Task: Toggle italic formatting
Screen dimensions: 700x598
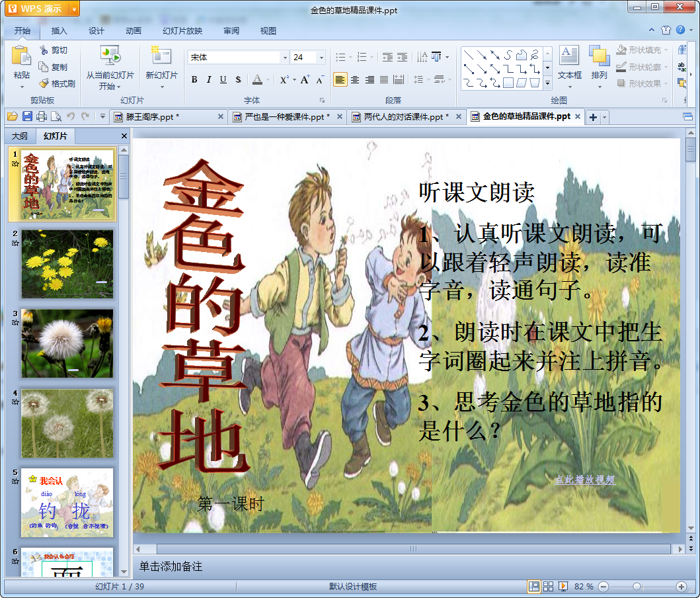Action: (x=208, y=79)
